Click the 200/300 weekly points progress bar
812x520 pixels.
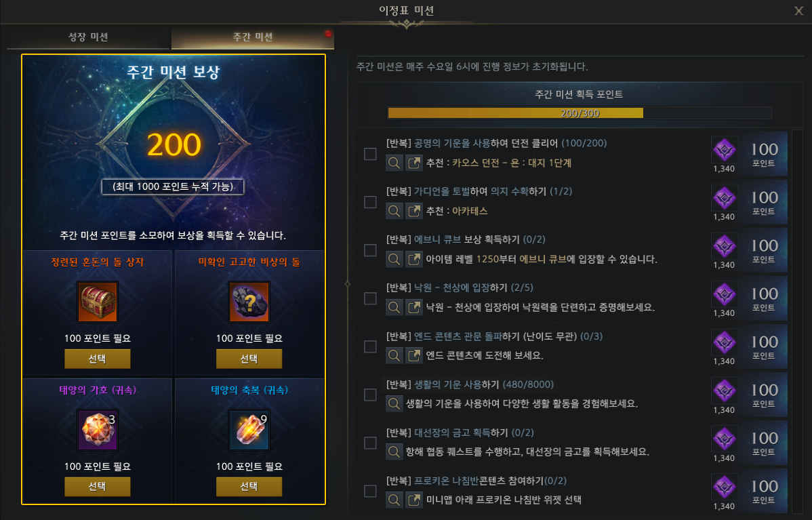[x=580, y=113]
